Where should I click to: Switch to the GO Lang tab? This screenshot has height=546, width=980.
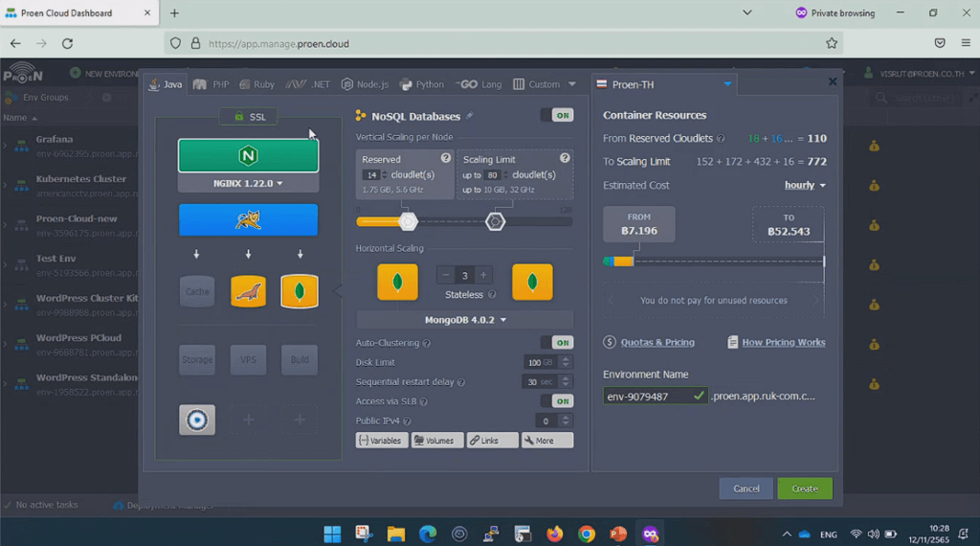(x=479, y=84)
